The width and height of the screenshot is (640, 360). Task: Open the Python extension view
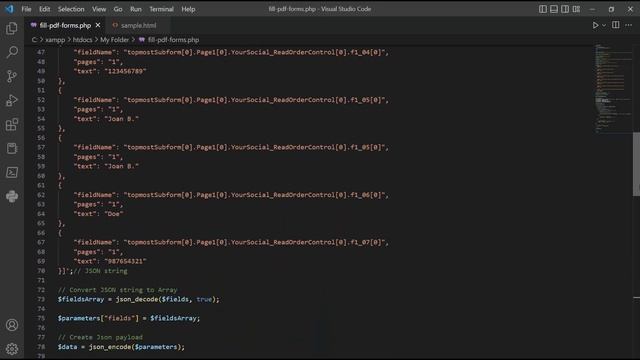12,196
